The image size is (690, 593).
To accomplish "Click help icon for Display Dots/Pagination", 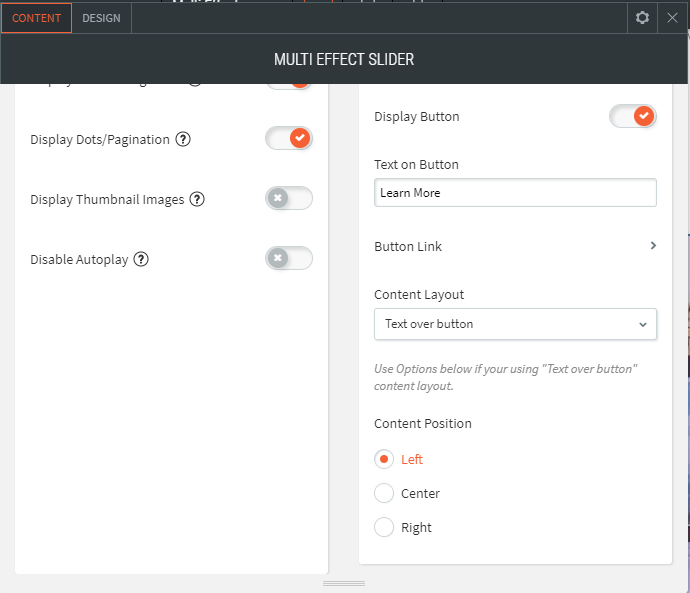I will (x=183, y=139).
